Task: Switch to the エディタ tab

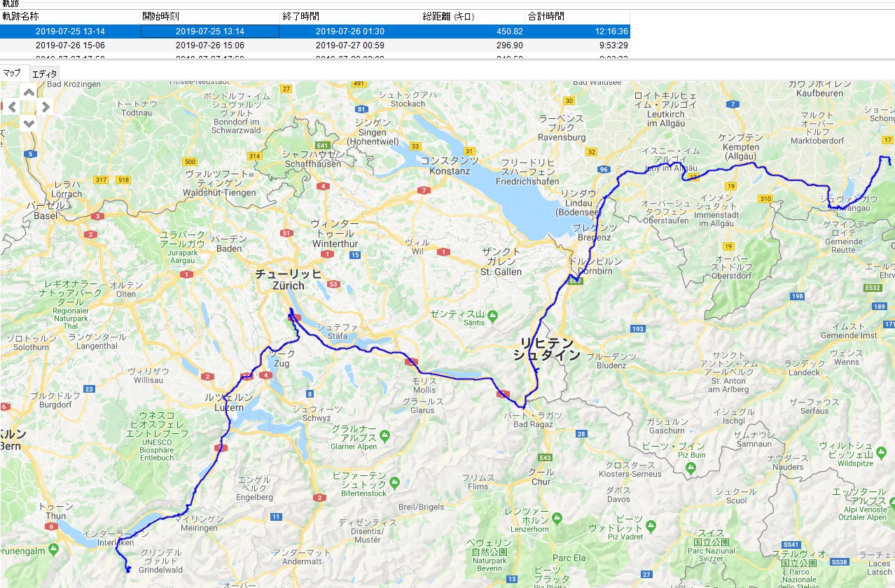Action: (45, 73)
